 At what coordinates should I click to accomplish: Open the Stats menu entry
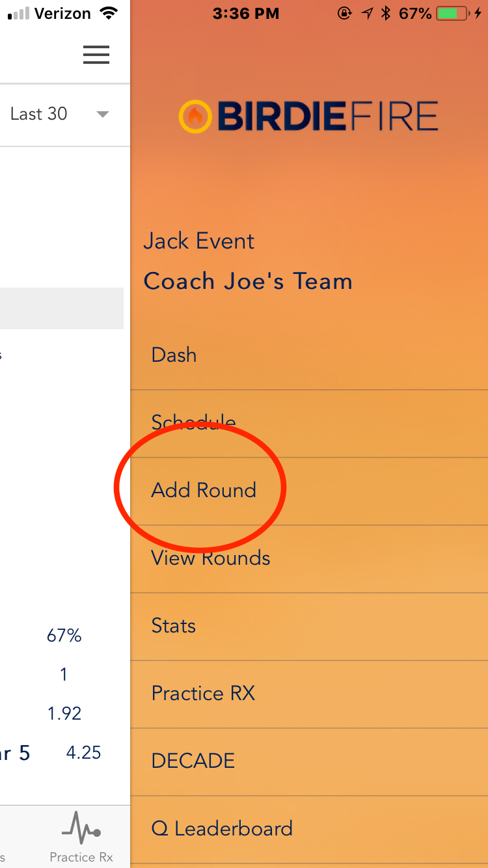coord(173,625)
